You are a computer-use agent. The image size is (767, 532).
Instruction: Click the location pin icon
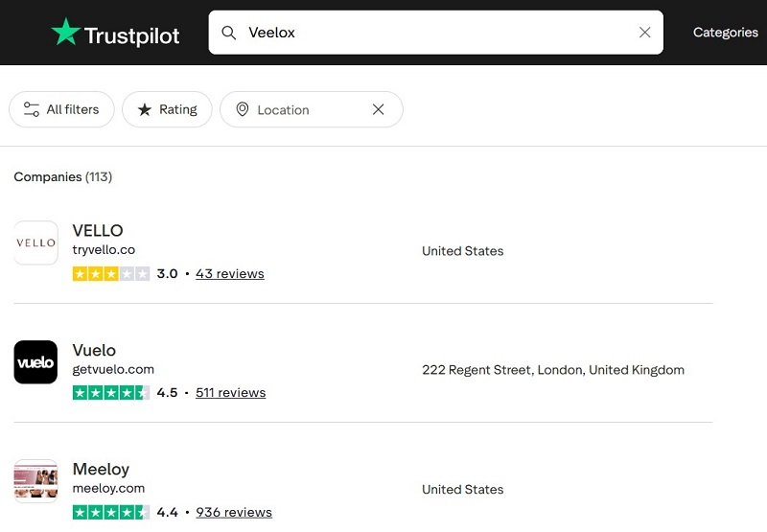(x=243, y=109)
